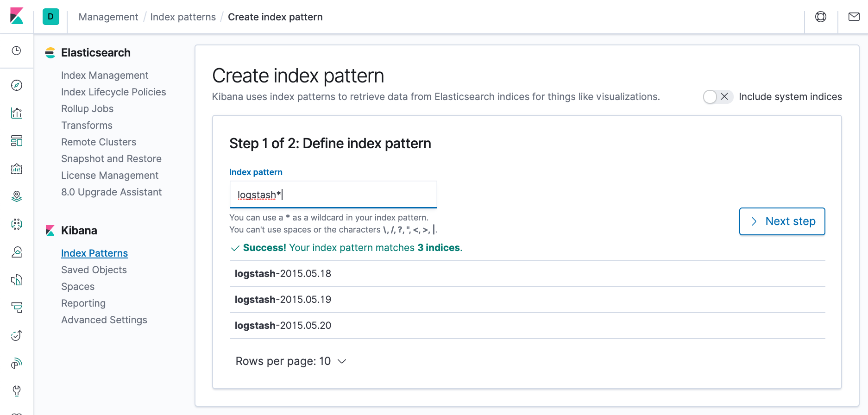
Task: Expand Rows per page dropdown
Action: tap(291, 361)
